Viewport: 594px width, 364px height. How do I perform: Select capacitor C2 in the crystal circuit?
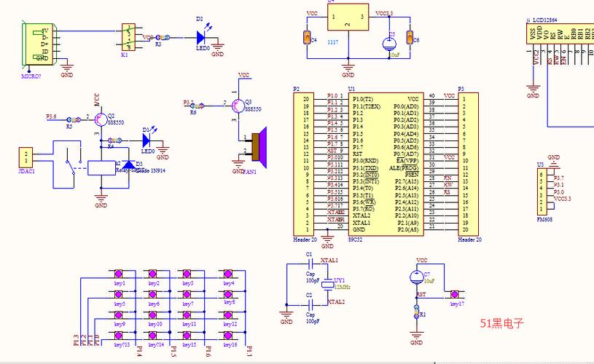point(310,304)
